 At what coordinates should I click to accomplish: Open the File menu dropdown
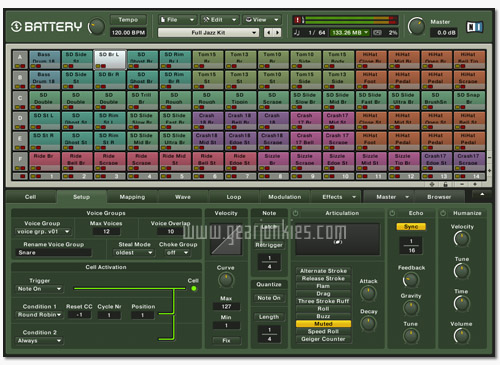[177, 20]
